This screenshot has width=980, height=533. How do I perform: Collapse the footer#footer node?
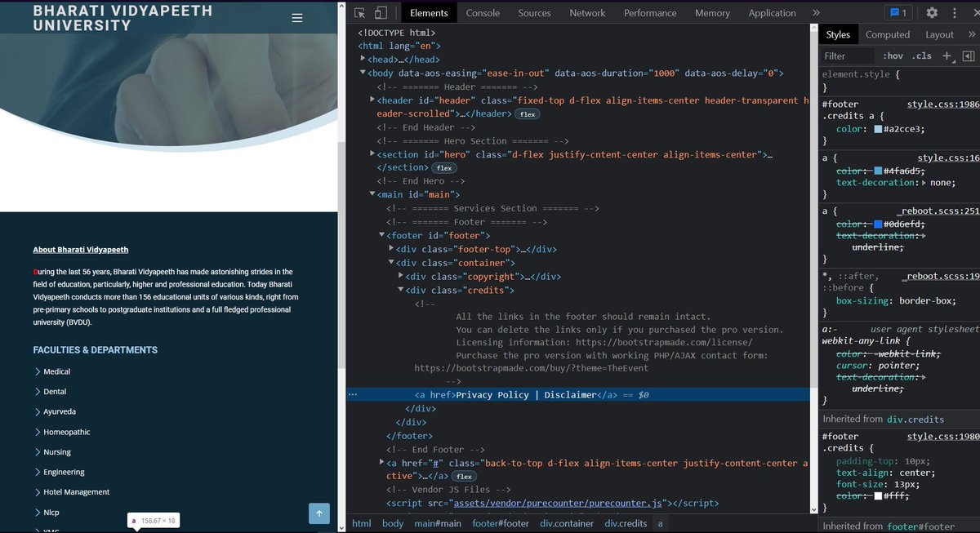click(x=381, y=235)
